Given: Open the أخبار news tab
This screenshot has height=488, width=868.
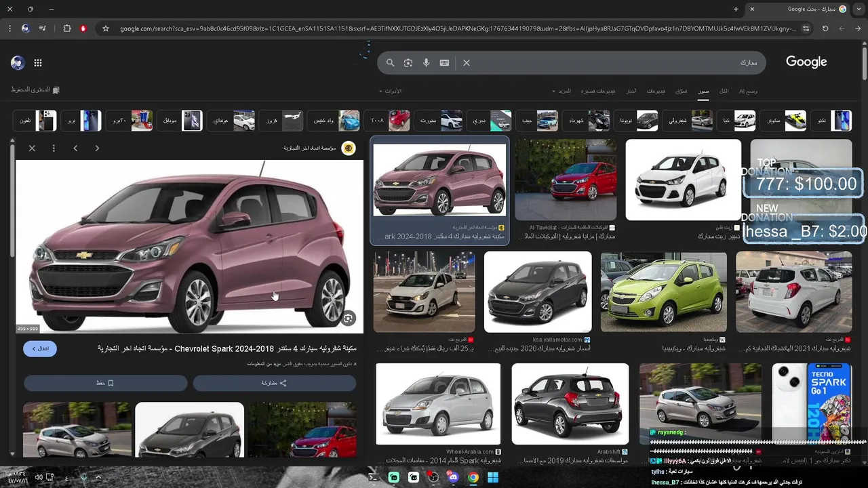Looking at the screenshot, I should (x=631, y=91).
